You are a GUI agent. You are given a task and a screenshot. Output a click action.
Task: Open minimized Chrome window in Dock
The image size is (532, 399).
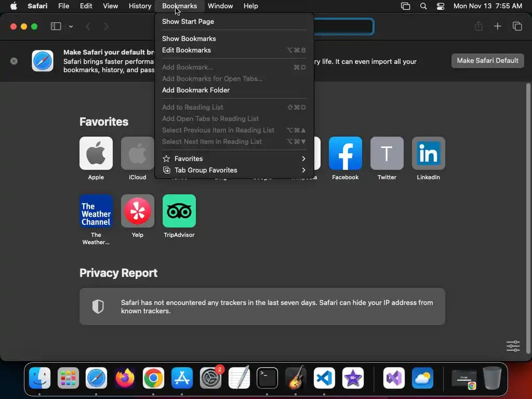[464, 379]
